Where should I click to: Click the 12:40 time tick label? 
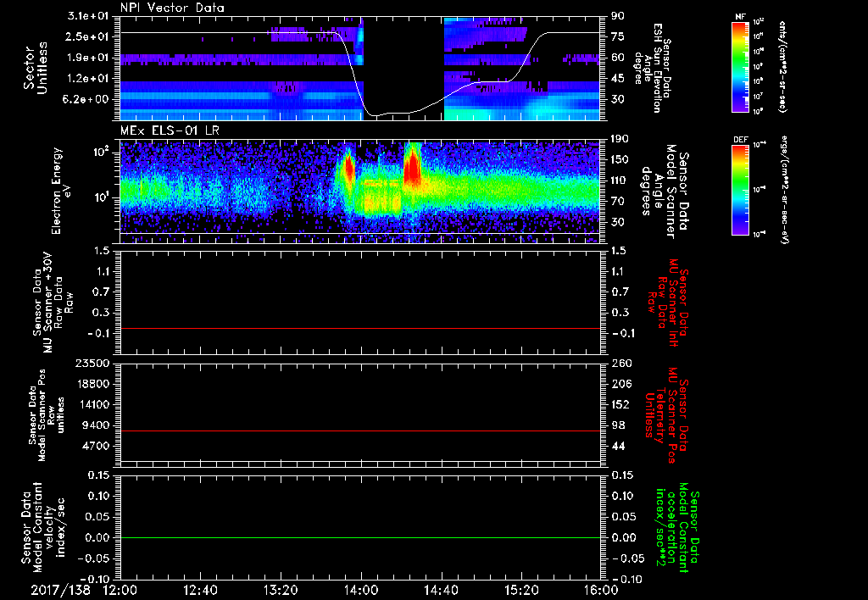tap(200, 590)
